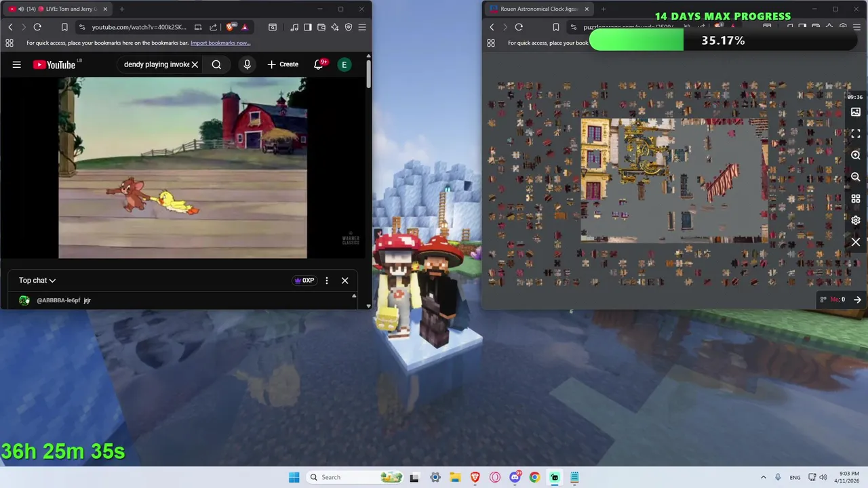Viewport: 868px width, 488px height.
Task: Open the Brave playlist music note icon
Action: [x=294, y=27]
